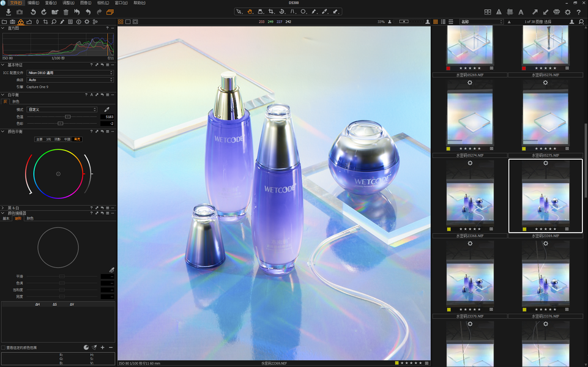
Task: Rotate image right using clockwise arrow icon
Action: (44, 12)
